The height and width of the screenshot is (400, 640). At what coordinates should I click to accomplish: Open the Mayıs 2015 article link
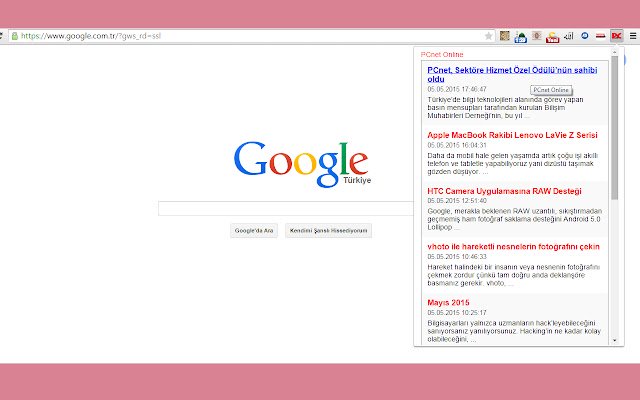click(448, 303)
